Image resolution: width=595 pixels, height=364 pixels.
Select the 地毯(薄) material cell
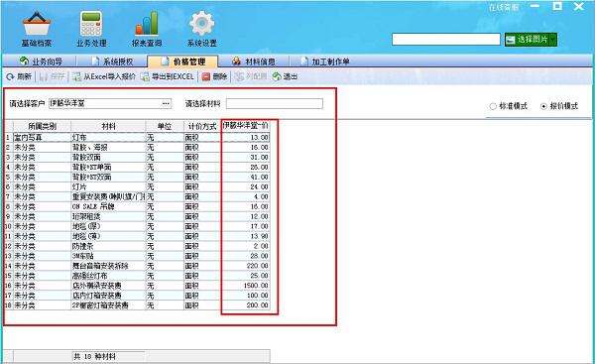coord(108,236)
